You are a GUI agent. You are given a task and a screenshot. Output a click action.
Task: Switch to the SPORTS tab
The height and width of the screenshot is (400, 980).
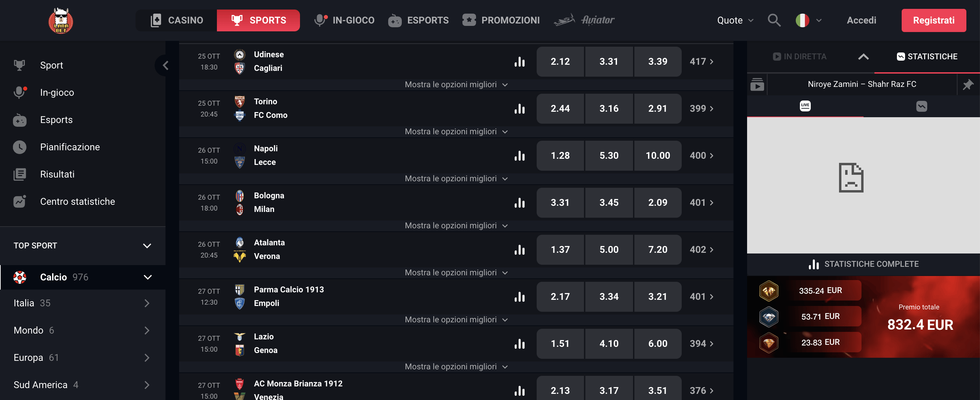click(258, 20)
